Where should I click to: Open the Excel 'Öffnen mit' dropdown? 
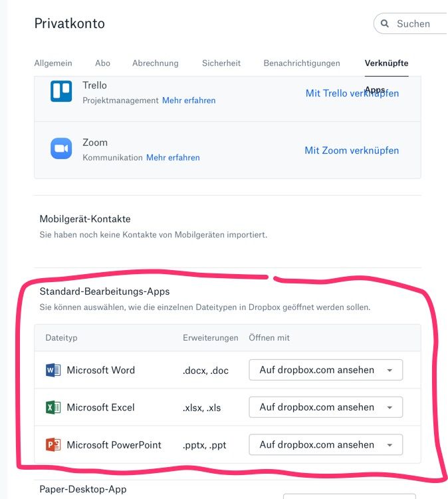(x=326, y=407)
